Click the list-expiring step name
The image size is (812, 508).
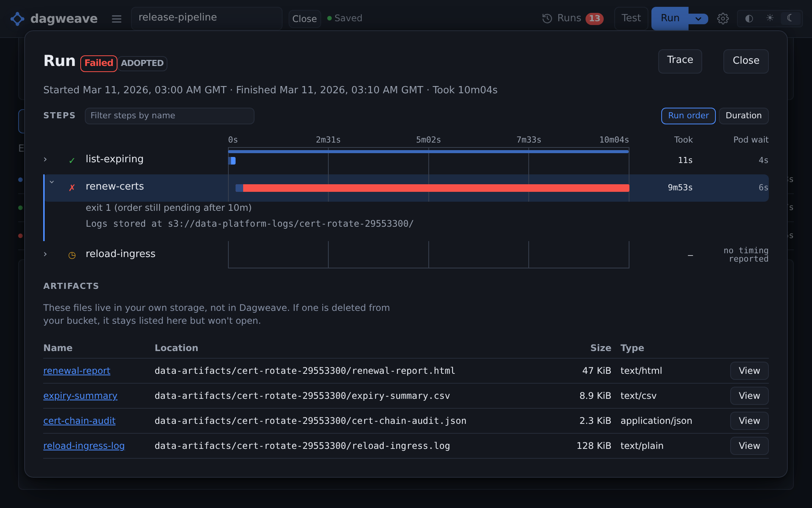[114, 159]
